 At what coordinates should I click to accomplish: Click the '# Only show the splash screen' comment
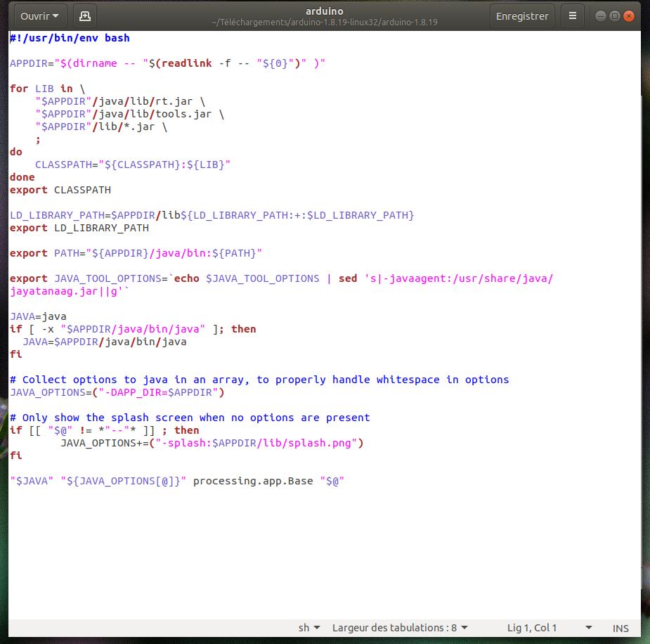tap(190, 418)
